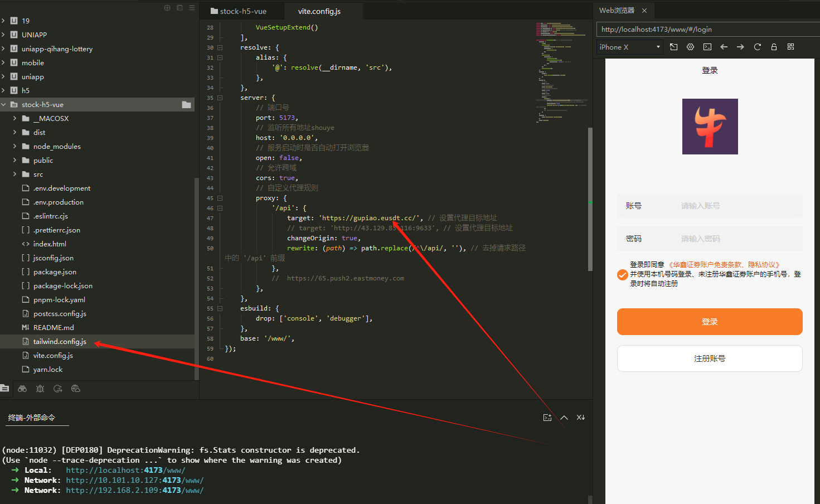This screenshot has height=504, width=820.
Task: Toggle the agreement checkbox on login page
Action: 623,275
